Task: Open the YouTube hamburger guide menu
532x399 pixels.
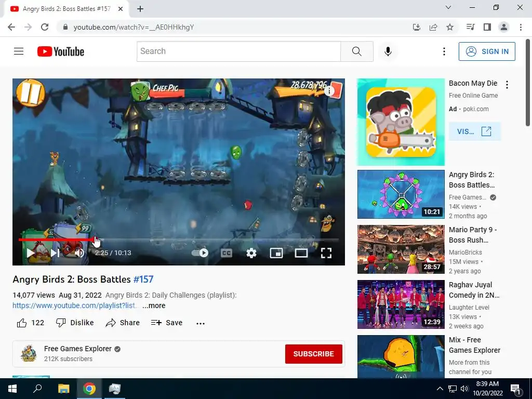Action: click(x=19, y=51)
